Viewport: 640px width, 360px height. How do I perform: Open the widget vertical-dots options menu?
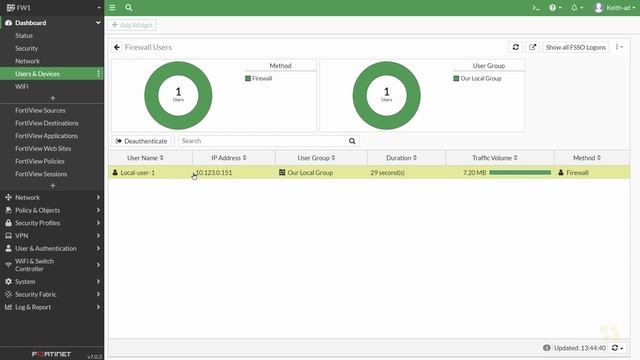[619, 47]
